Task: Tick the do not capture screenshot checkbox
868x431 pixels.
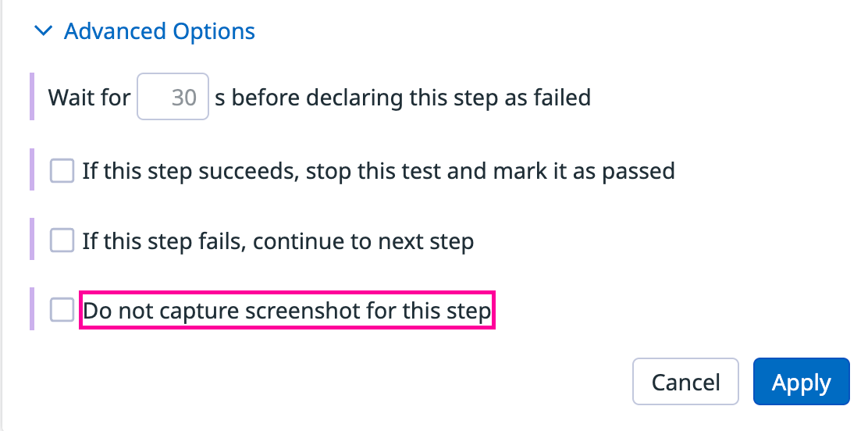Action: pyautogui.click(x=62, y=310)
